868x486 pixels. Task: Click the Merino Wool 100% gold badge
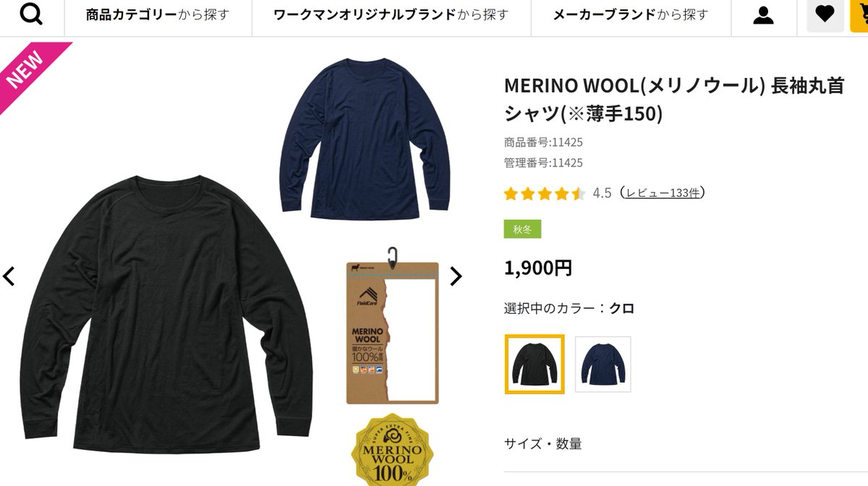[x=393, y=450]
